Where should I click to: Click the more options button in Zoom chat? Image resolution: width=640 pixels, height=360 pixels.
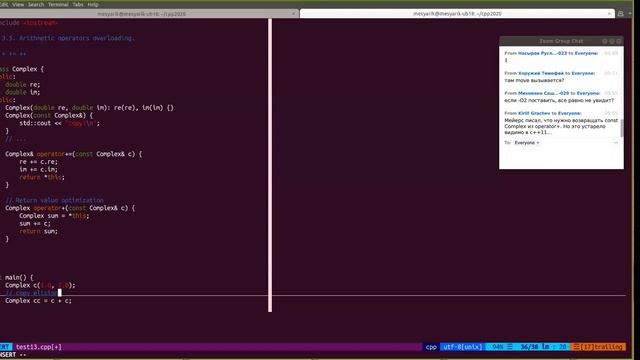coord(616,143)
